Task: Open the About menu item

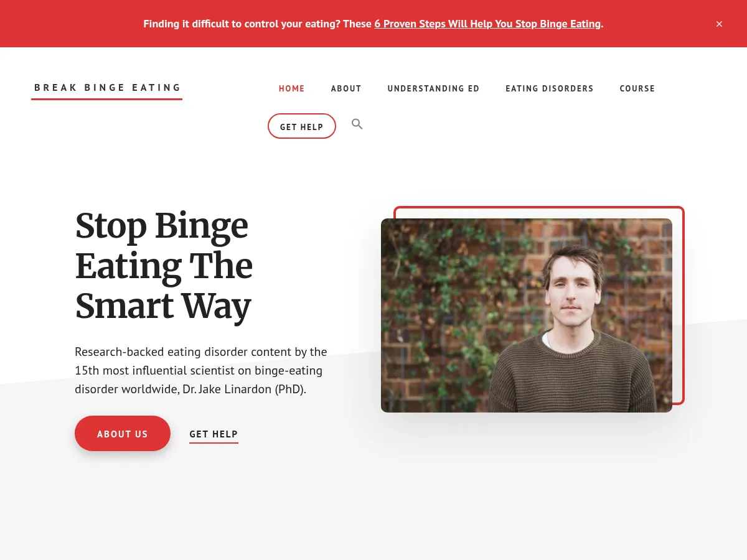Action: [346, 88]
